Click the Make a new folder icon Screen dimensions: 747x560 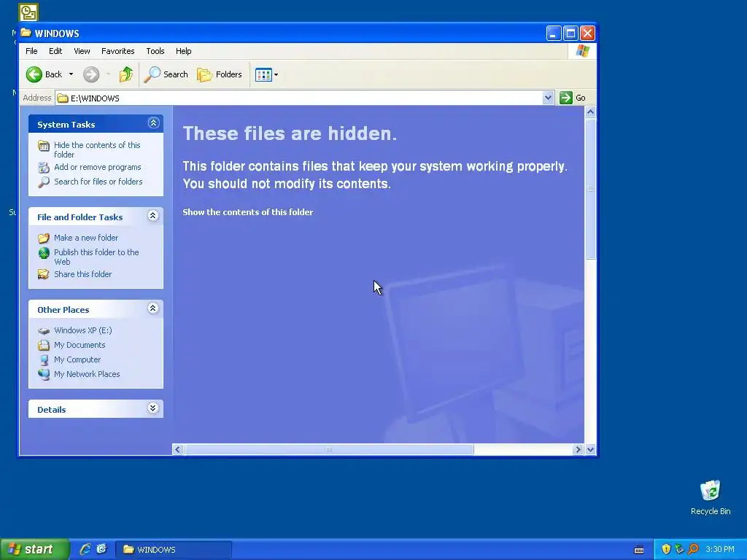pos(43,238)
